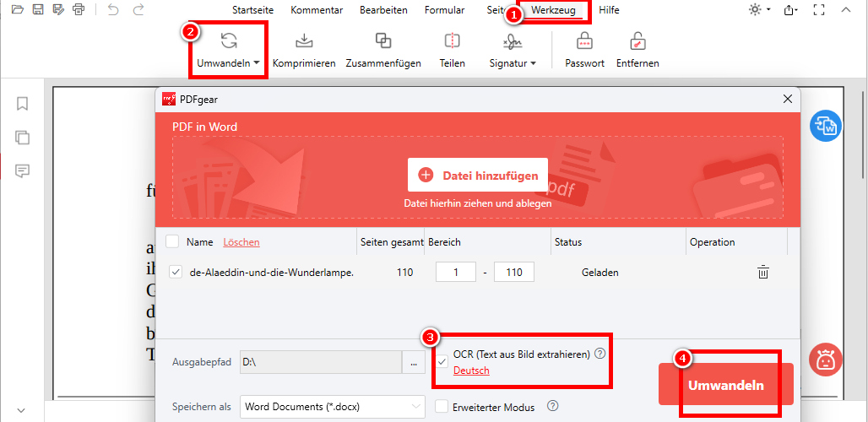Collapse the ribbon with chevron icon
The height and width of the screenshot is (422, 868).
845,10
